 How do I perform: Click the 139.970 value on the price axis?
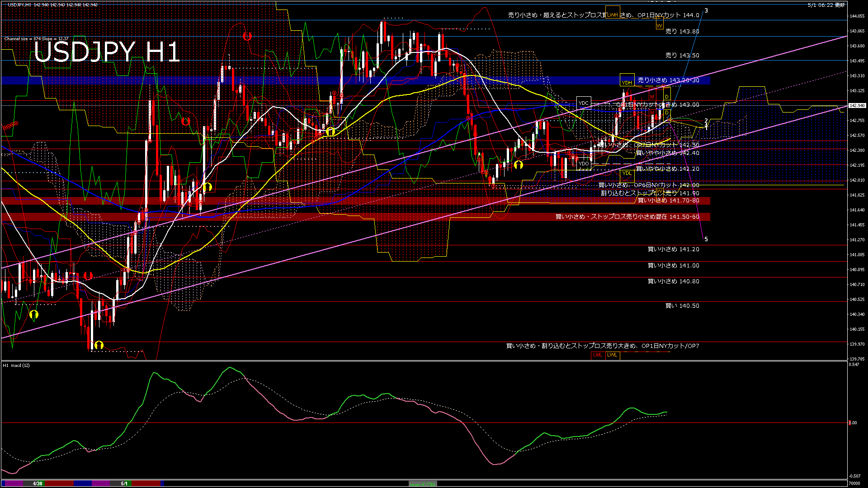pyautogui.click(x=857, y=344)
